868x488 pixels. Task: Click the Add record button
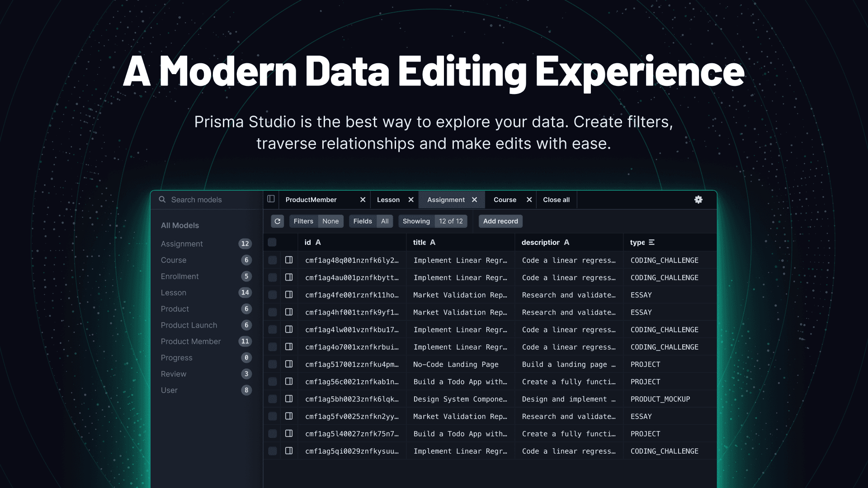500,221
